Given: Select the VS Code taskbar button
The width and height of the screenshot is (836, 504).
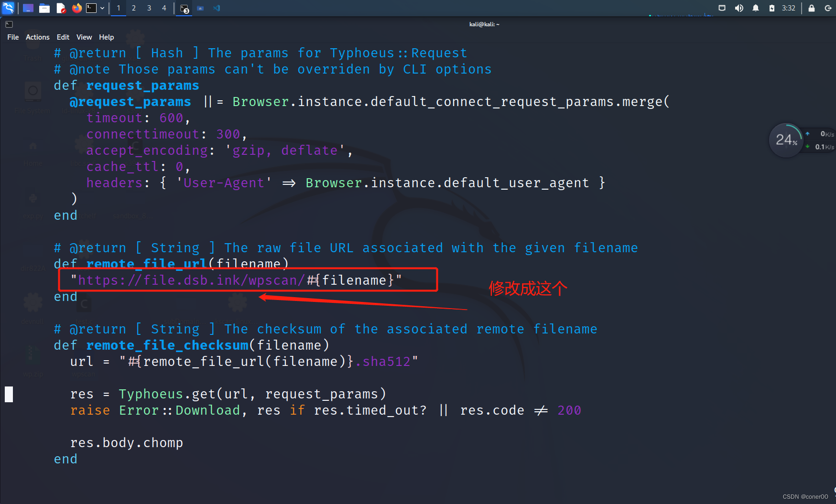Looking at the screenshot, I should coord(217,8).
